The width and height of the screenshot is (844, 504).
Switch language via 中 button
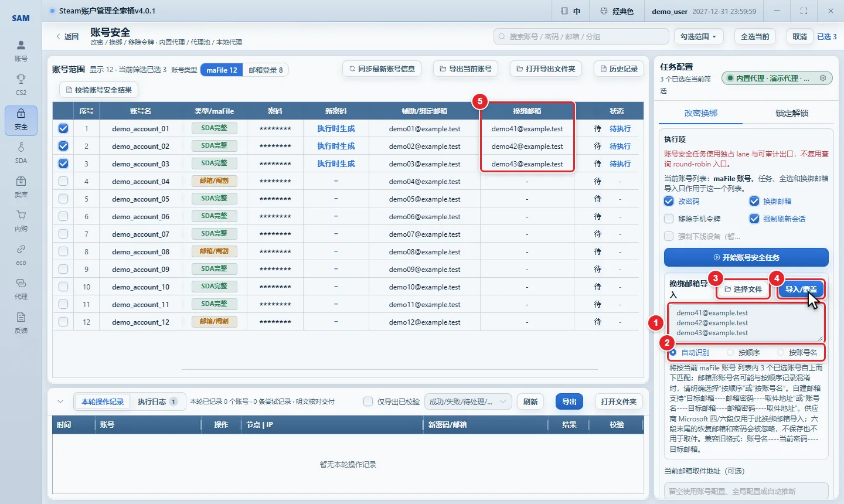pos(570,11)
